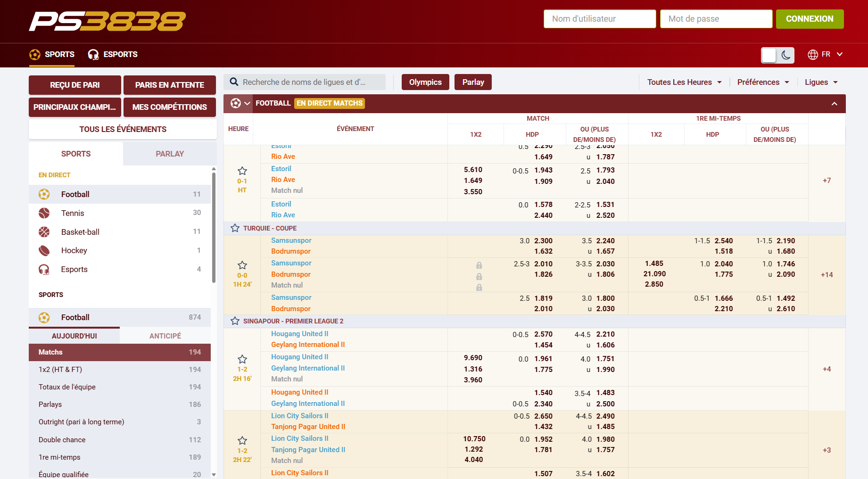Click the CONNEXION login button
The image size is (868, 479).
point(810,19)
